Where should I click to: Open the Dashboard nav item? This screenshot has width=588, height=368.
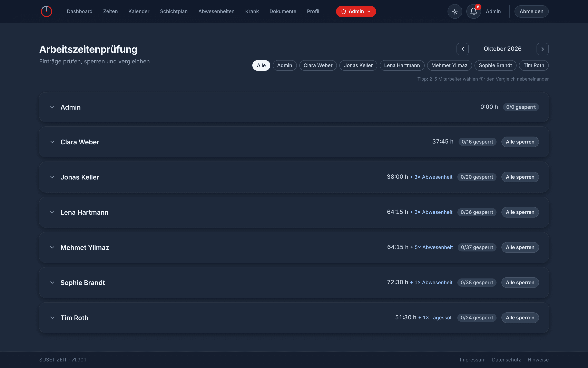click(x=80, y=11)
